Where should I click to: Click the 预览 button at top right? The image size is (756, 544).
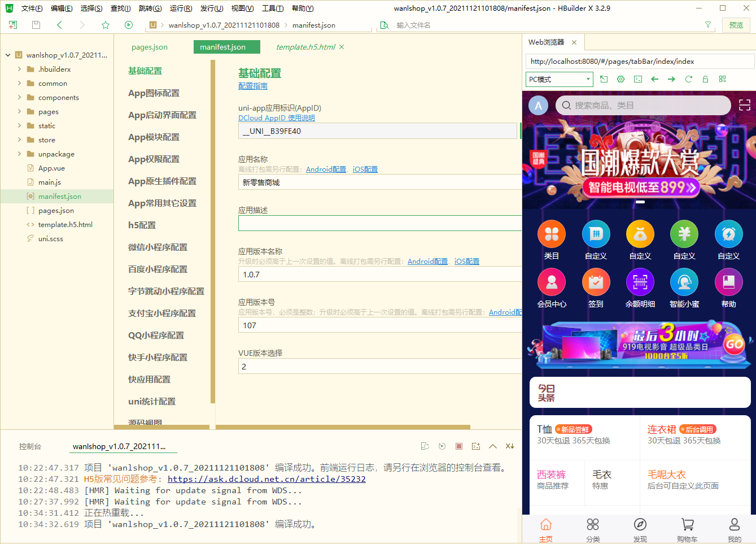[736, 25]
